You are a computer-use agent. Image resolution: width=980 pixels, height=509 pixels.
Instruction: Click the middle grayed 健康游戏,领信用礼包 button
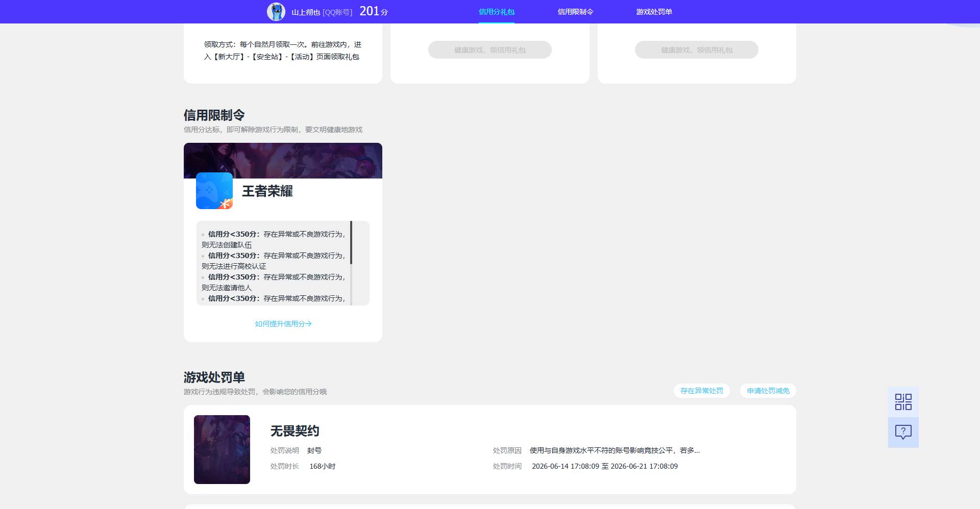490,50
